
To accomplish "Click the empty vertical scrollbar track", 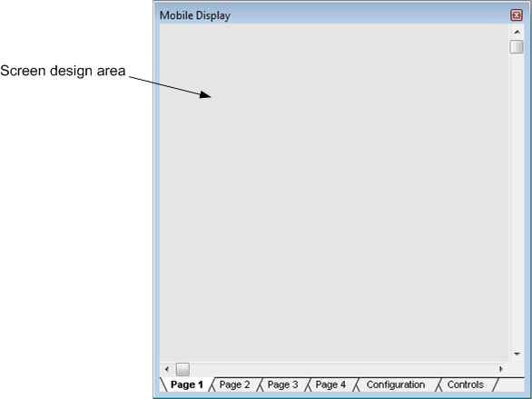I will click(517, 200).
